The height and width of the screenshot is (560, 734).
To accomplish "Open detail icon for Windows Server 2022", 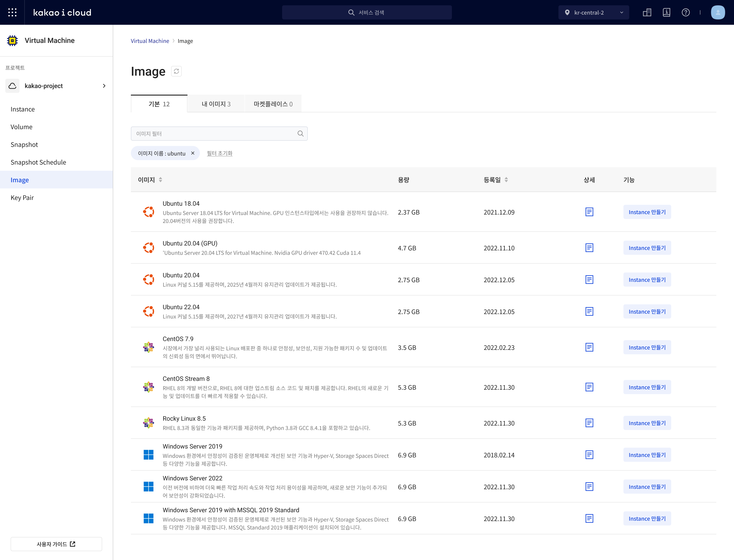I will (589, 487).
